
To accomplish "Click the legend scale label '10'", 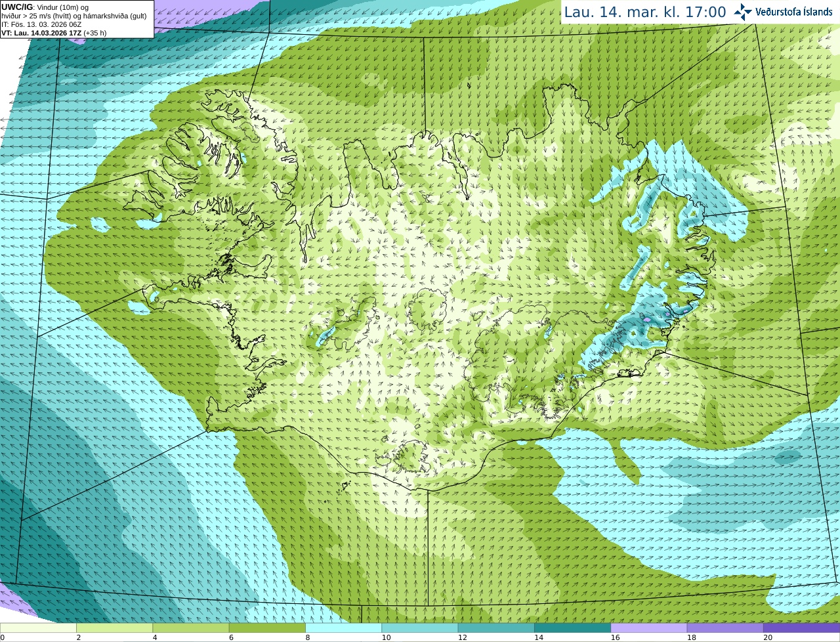I will coord(386,637).
